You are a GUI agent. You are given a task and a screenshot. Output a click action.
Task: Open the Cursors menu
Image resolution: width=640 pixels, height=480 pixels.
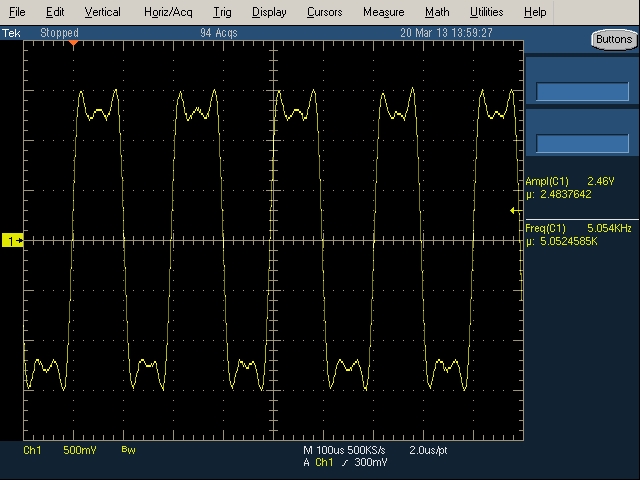[x=324, y=12]
